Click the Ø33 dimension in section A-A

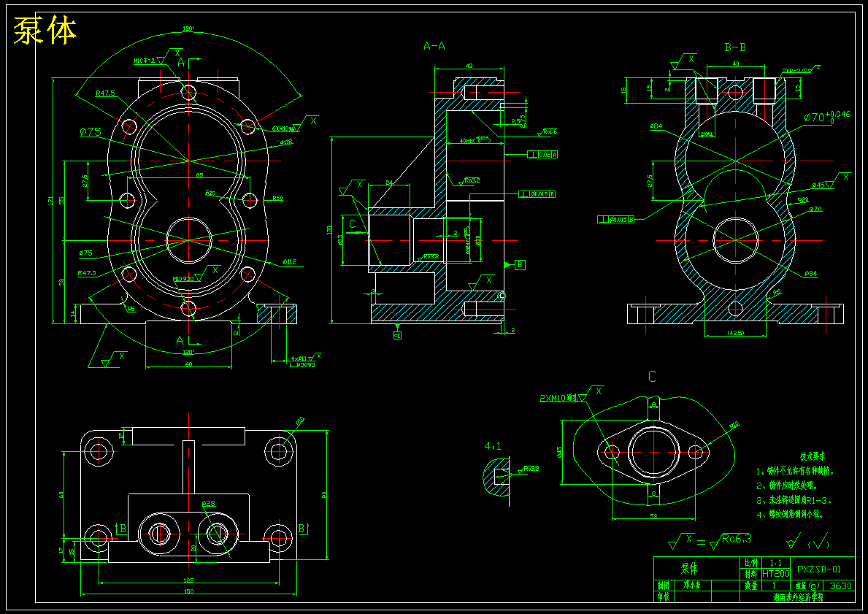point(340,239)
